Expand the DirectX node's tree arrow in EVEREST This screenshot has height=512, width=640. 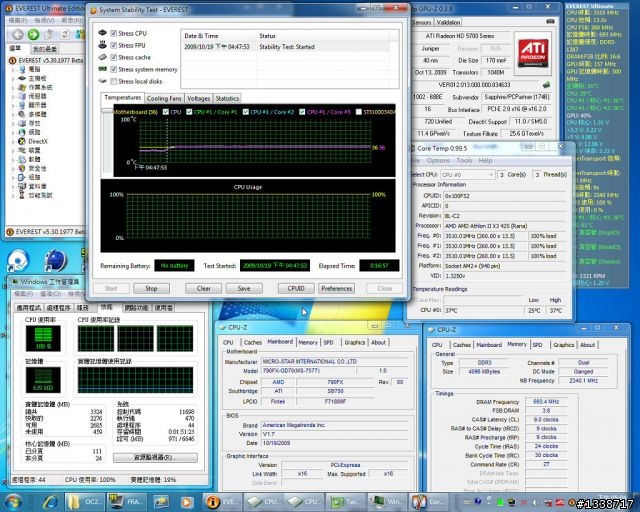point(11,142)
